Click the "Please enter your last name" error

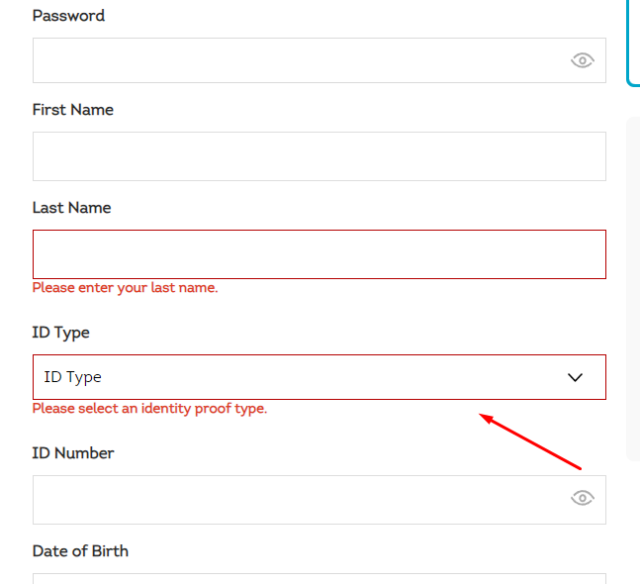click(x=125, y=288)
